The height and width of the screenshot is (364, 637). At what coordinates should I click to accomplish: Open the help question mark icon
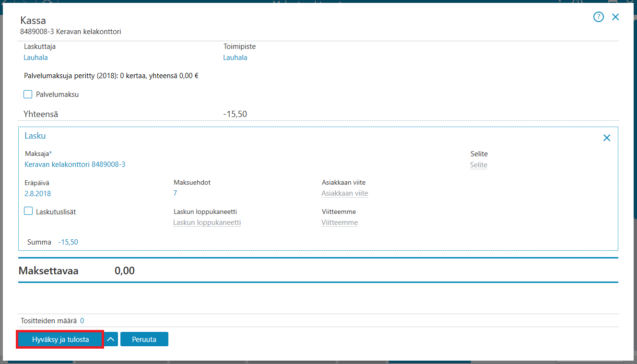[598, 17]
